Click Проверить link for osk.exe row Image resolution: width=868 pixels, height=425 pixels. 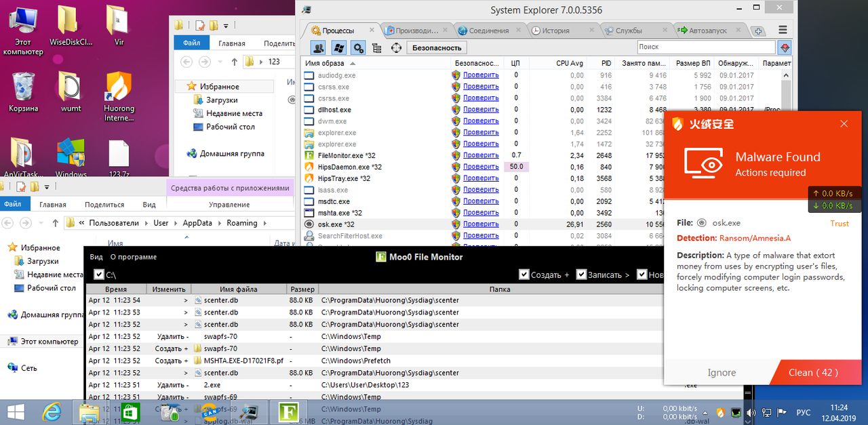pyautogui.click(x=481, y=224)
